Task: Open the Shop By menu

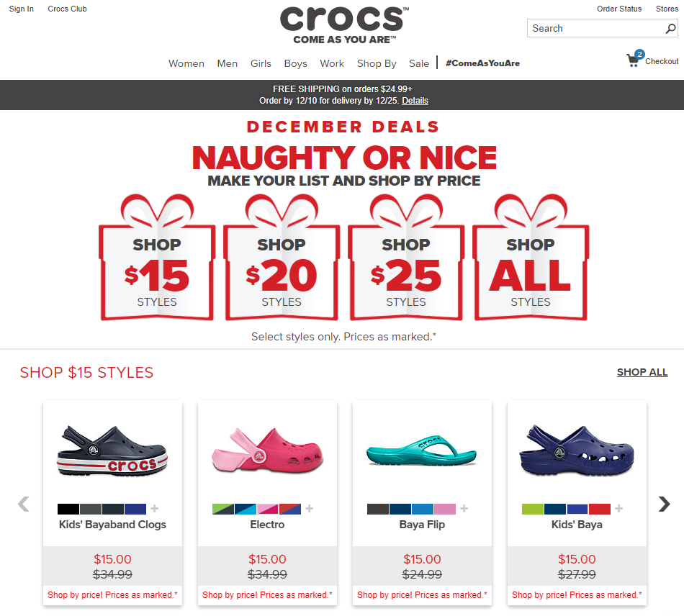Action: 377,63
